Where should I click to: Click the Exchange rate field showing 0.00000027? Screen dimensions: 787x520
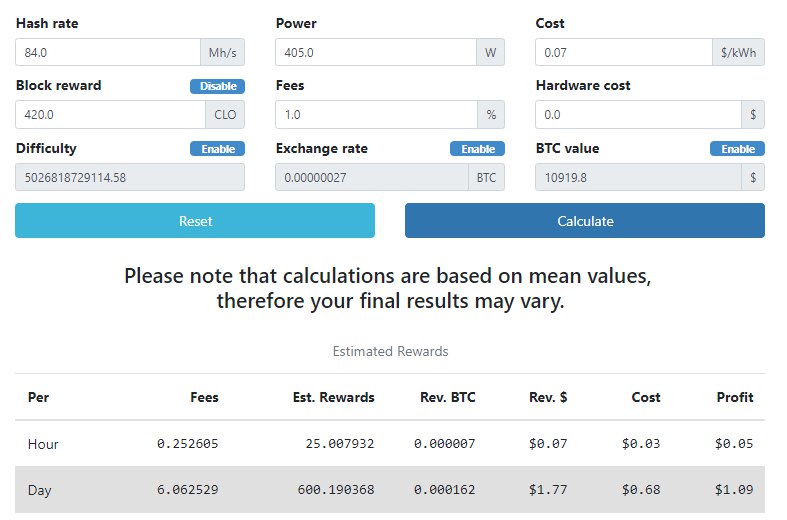click(372, 177)
